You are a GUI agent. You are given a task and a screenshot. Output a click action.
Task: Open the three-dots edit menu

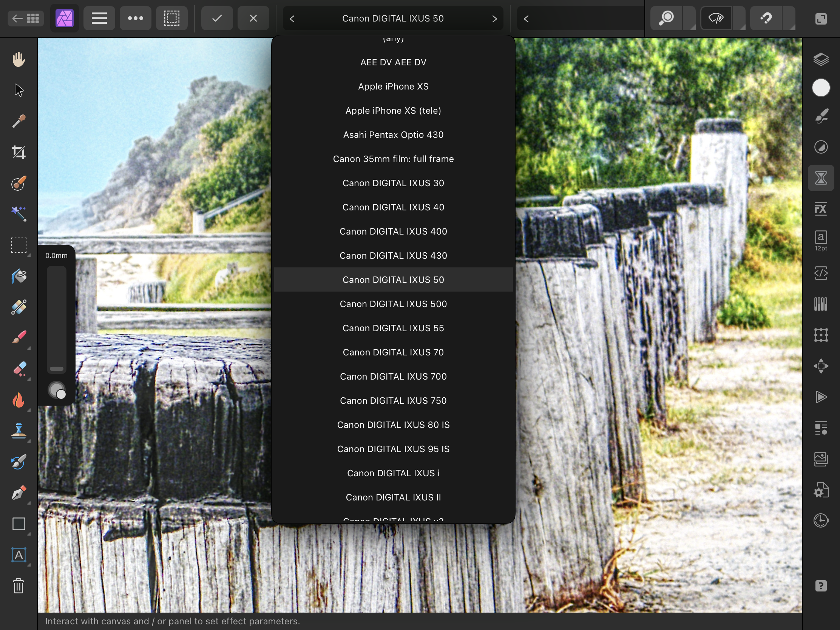click(136, 18)
